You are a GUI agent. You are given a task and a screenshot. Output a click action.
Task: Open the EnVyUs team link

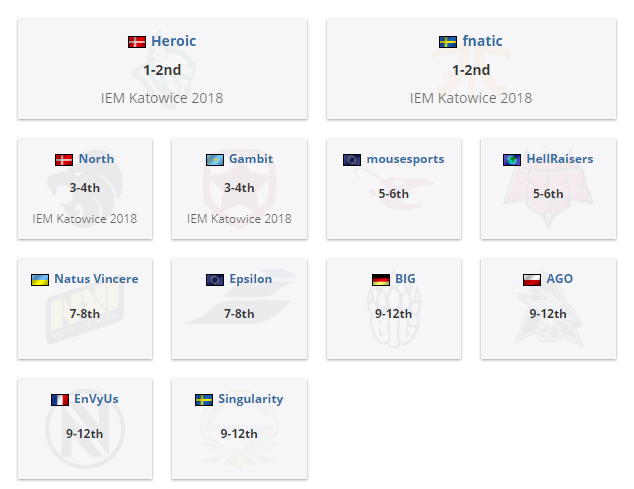pos(96,400)
